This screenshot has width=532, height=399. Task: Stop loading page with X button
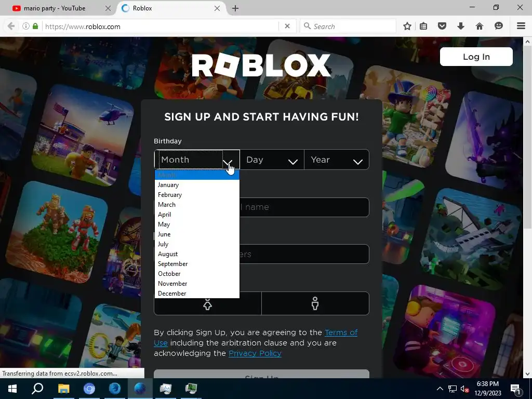pos(287,26)
